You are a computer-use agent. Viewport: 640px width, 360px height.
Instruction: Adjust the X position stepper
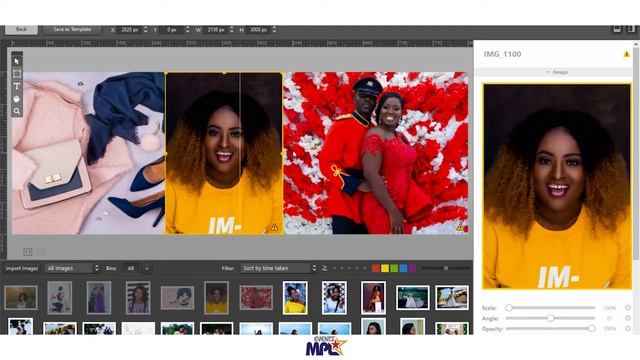pos(146,30)
